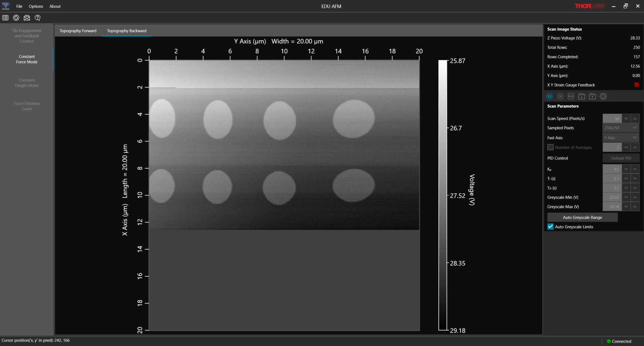Click the sliders panel icon in toolbar
The image size is (644, 346).
[5, 18]
